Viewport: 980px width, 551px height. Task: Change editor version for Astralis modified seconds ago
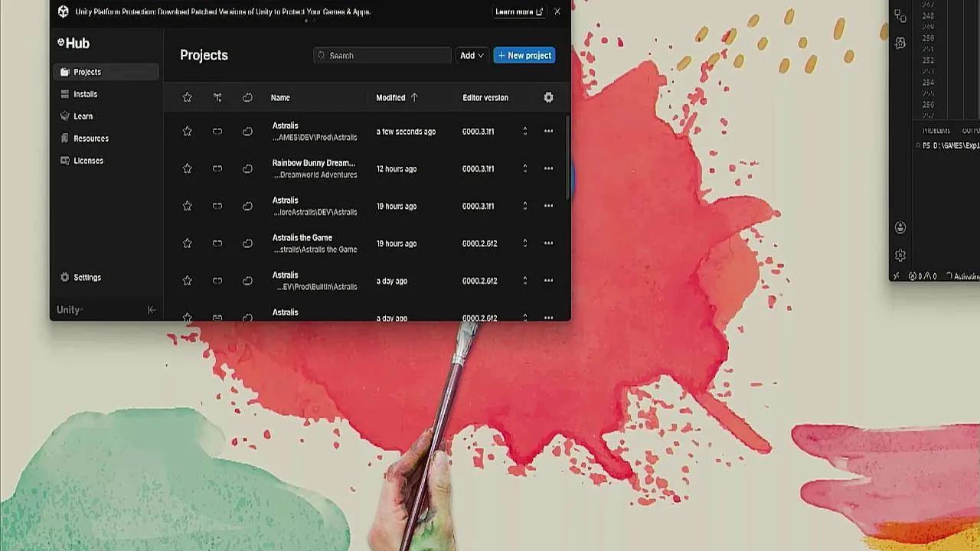point(524,132)
